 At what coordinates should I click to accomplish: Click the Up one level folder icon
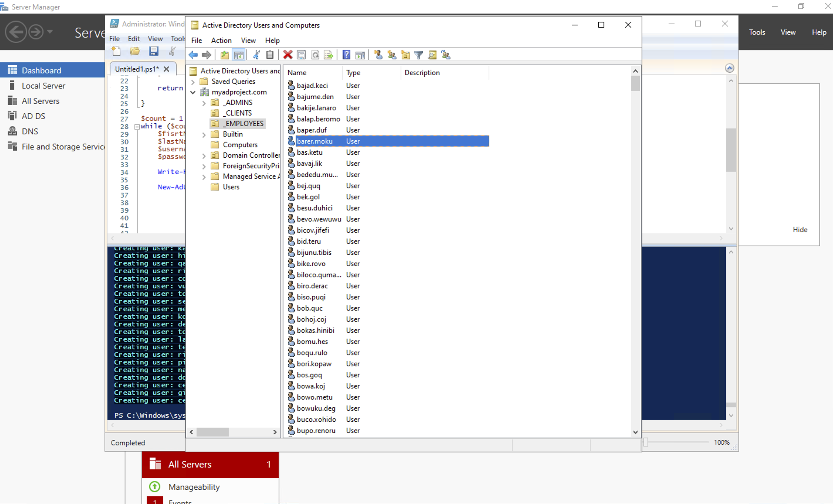(224, 55)
